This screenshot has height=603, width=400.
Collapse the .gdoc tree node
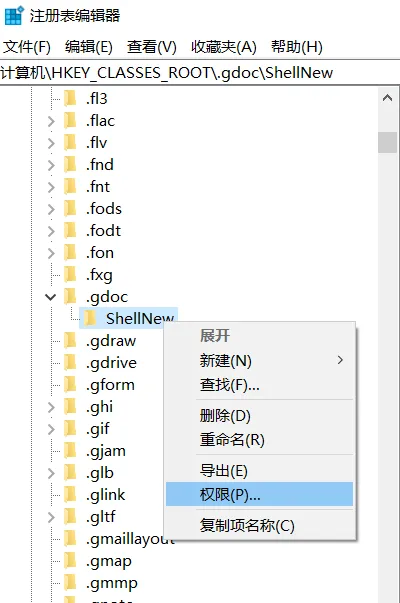click(51, 297)
